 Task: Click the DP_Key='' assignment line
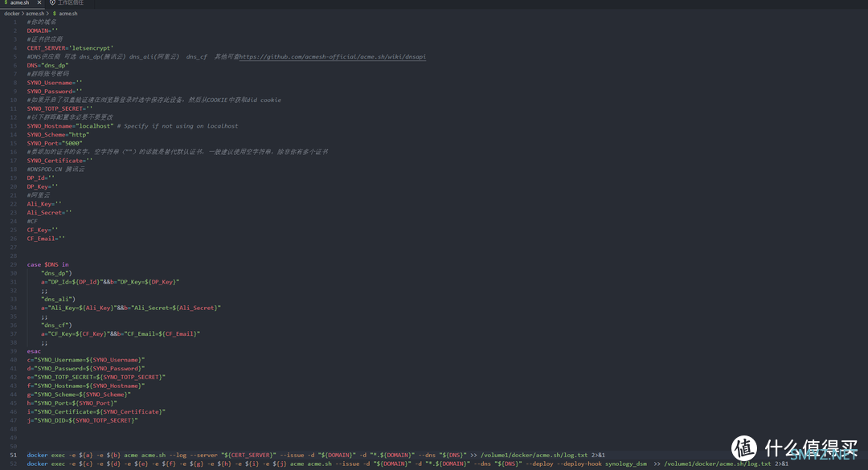pos(42,186)
